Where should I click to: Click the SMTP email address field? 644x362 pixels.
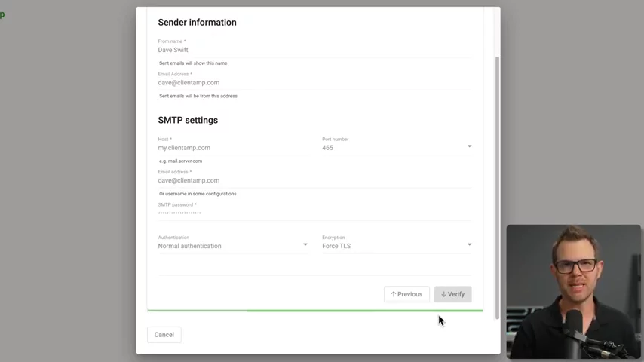click(313, 181)
